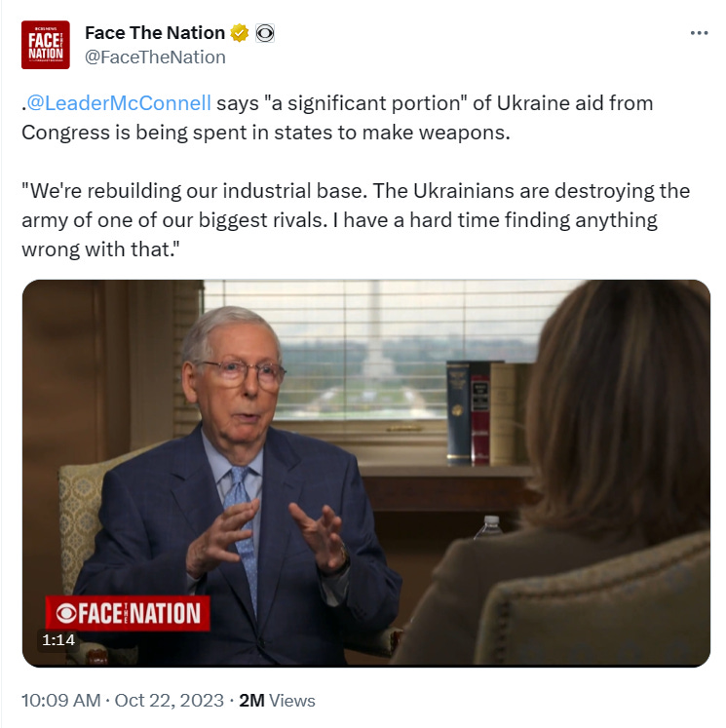
Task: Click the gold verified checkmark badge
Action: tap(240, 33)
